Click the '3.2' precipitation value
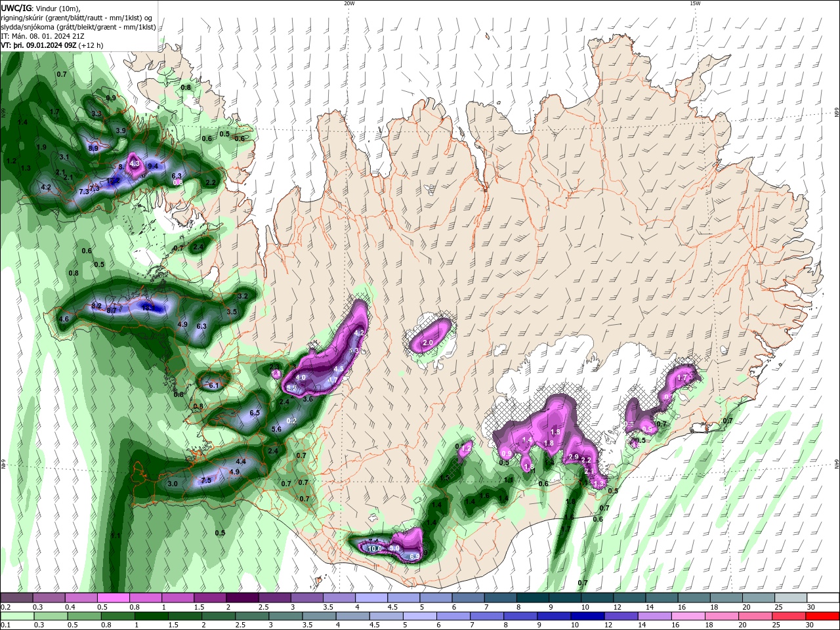840x630 pixels. coord(243,297)
